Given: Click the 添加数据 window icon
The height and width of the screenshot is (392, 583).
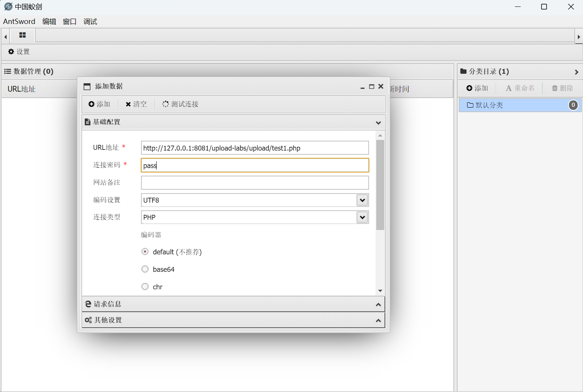Looking at the screenshot, I should 87,87.
